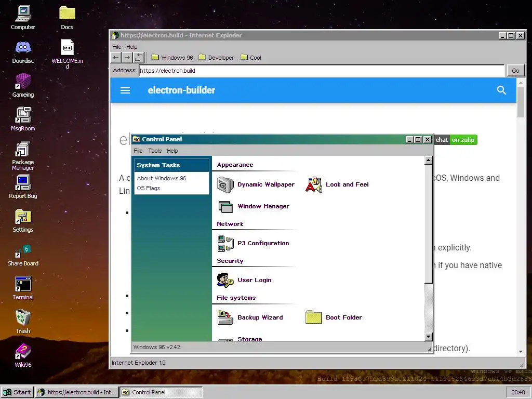Image resolution: width=532 pixels, height=399 pixels.
Task: Open Dynamic Wallpaper in Control Panel
Action: (x=256, y=184)
